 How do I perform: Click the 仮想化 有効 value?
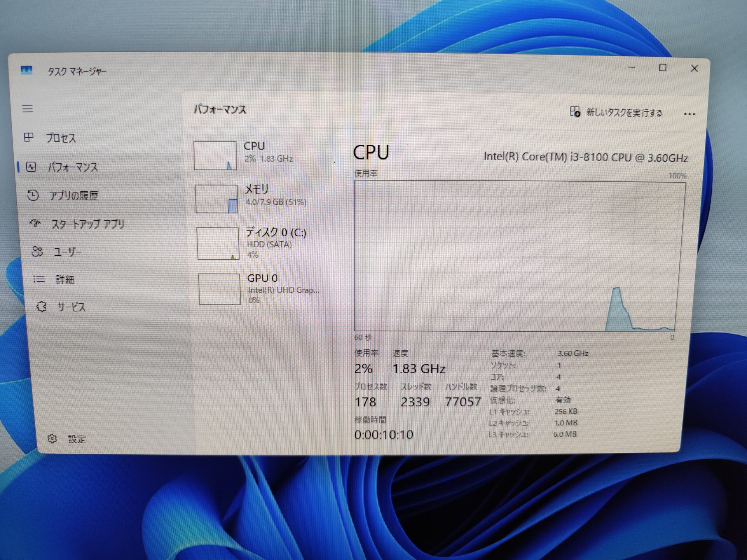coord(563,400)
